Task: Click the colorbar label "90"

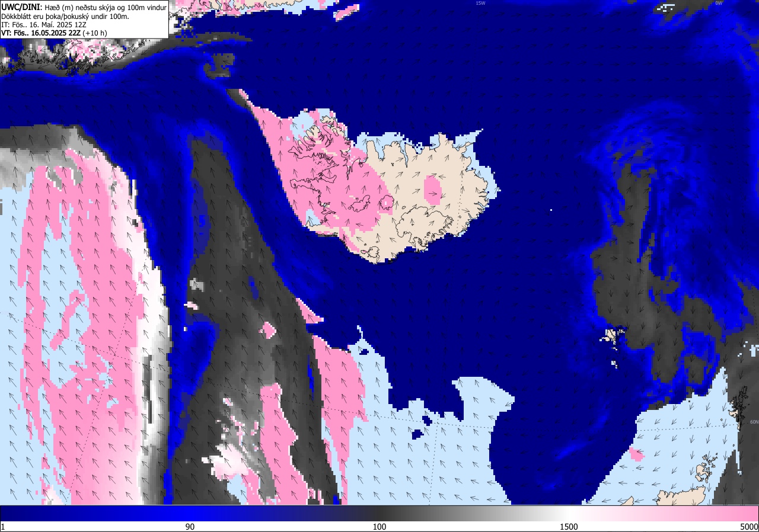Action: [x=190, y=527]
